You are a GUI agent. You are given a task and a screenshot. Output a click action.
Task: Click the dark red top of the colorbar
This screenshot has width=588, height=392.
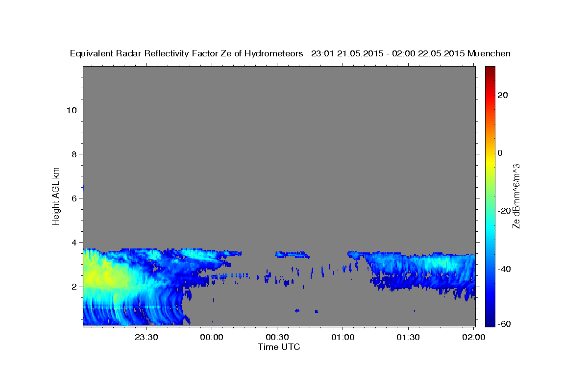pyautogui.click(x=490, y=71)
